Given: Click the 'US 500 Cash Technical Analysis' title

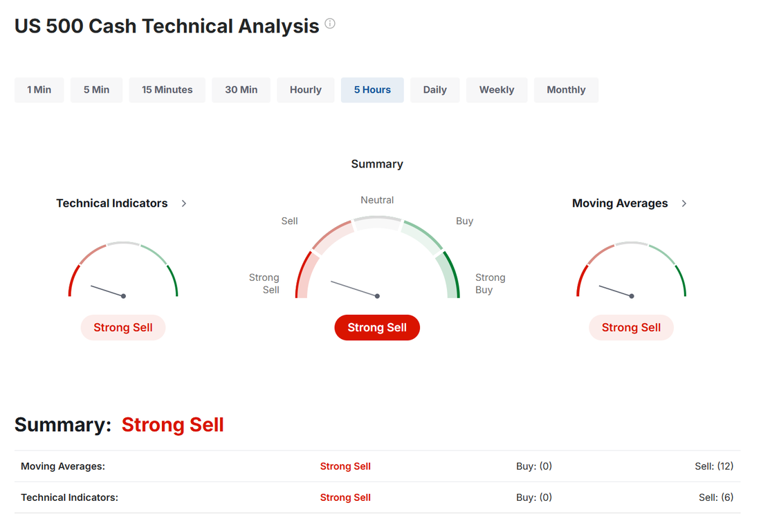Looking at the screenshot, I should [167, 26].
